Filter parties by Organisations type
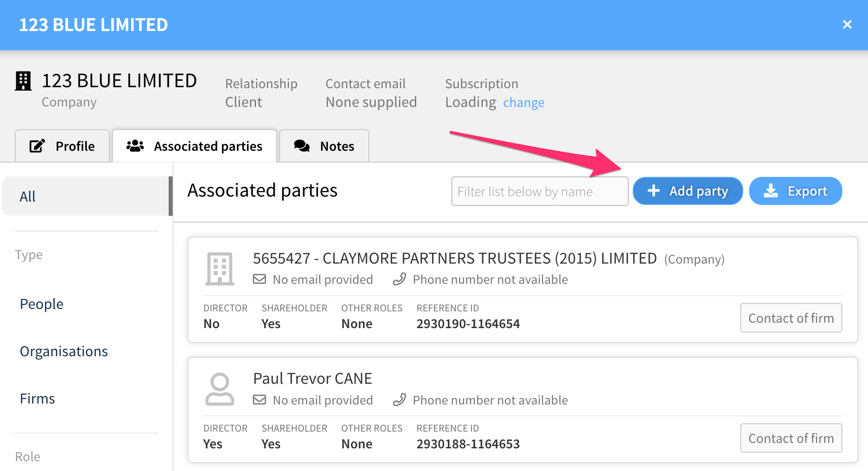The image size is (868, 471). [64, 351]
